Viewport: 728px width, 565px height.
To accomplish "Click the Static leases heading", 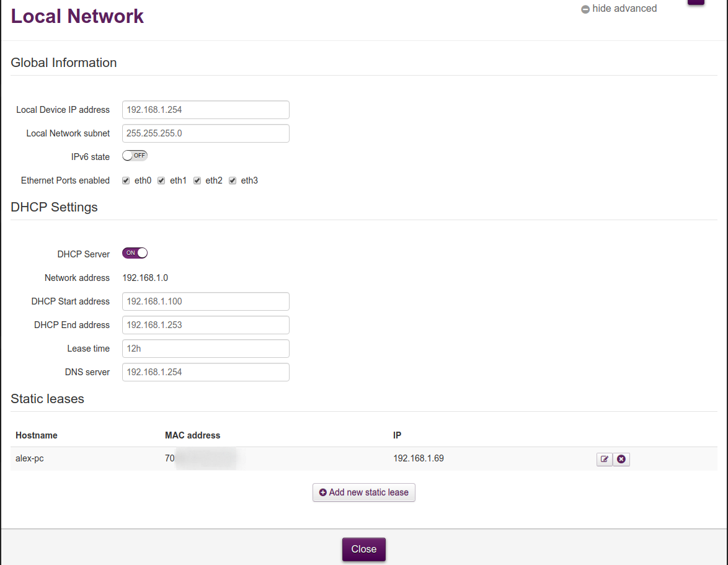I will tap(47, 399).
